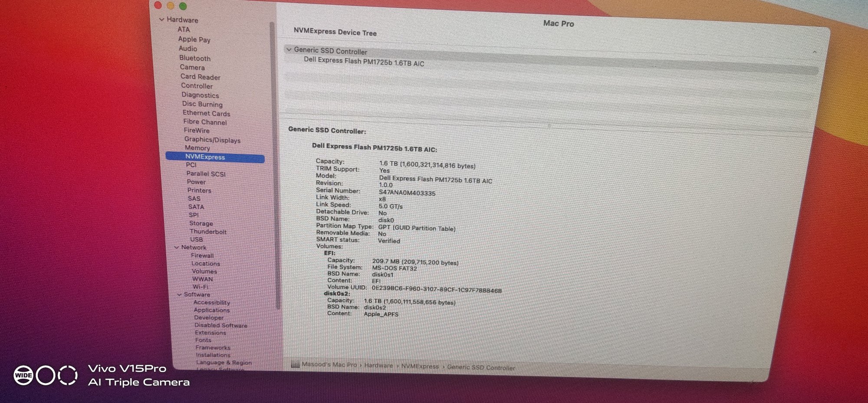Select Frameworks in the sidebar
The width and height of the screenshot is (868, 403).
pyautogui.click(x=213, y=347)
